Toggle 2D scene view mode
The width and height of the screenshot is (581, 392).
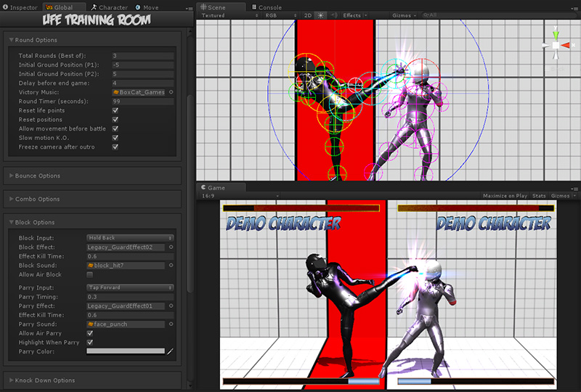pos(307,15)
